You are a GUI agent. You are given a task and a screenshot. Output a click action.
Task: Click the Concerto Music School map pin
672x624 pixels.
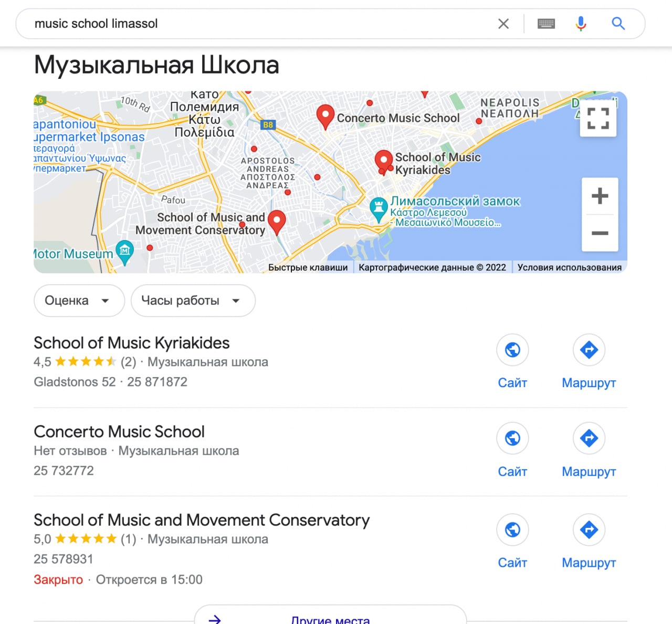point(325,117)
